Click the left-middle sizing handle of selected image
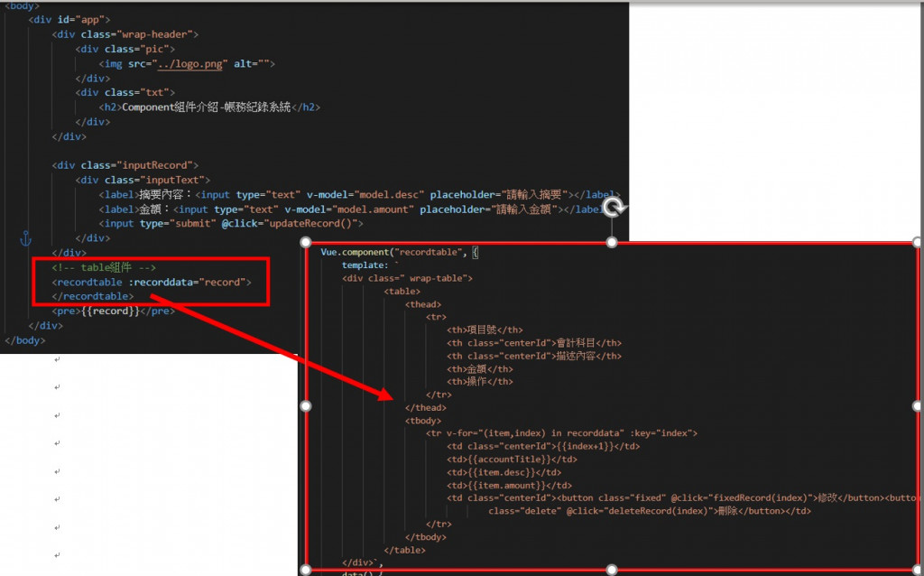Screen dimensions: 924x576 [305, 406]
